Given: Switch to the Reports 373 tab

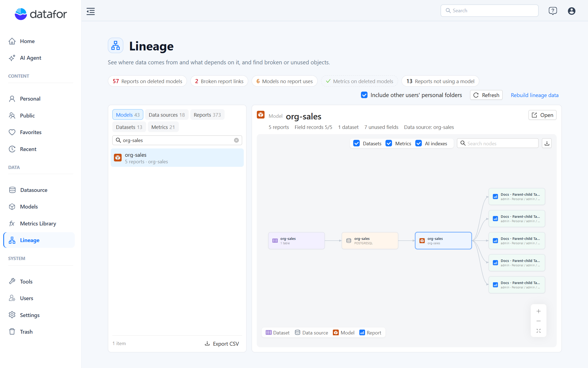Looking at the screenshot, I should pyautogui.click(x=207, y=115).
